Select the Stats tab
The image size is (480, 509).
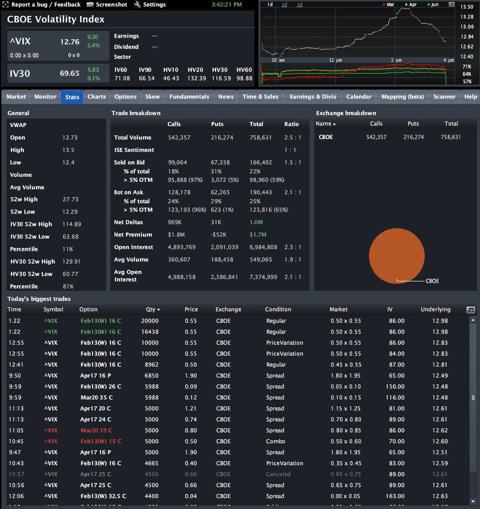[72, 97]
